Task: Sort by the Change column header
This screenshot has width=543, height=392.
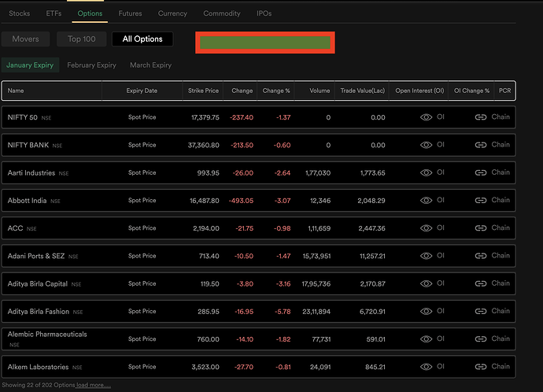Action: click(x=242, y=91)
